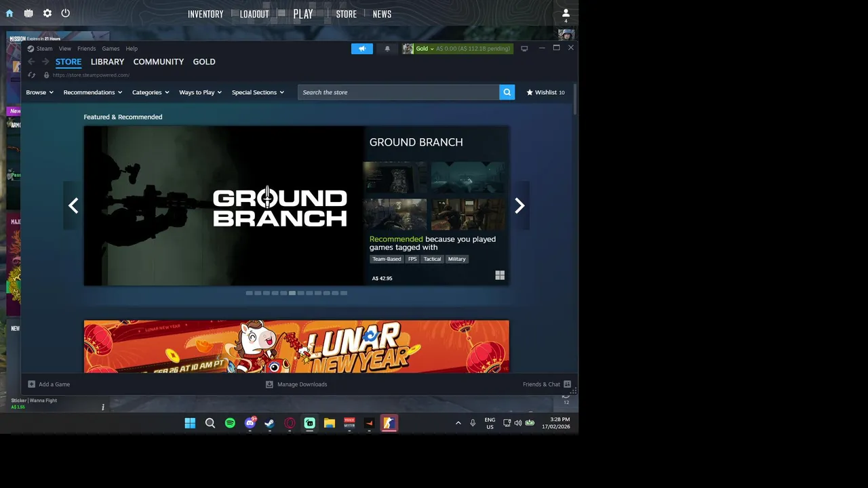Viewport: 868px width, 488px height.
Task: Open the Friends menu
Action: 87,49
